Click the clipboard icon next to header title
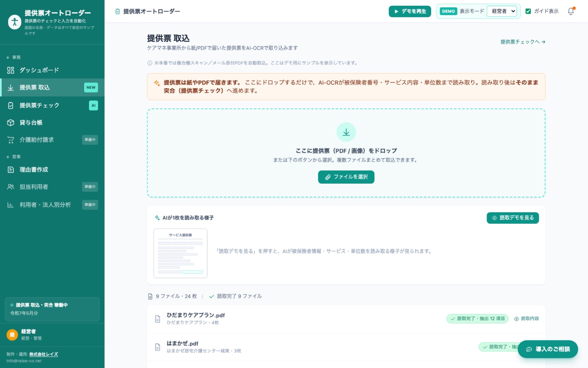This screenshot has width=588, height=368. click(118, 11)
